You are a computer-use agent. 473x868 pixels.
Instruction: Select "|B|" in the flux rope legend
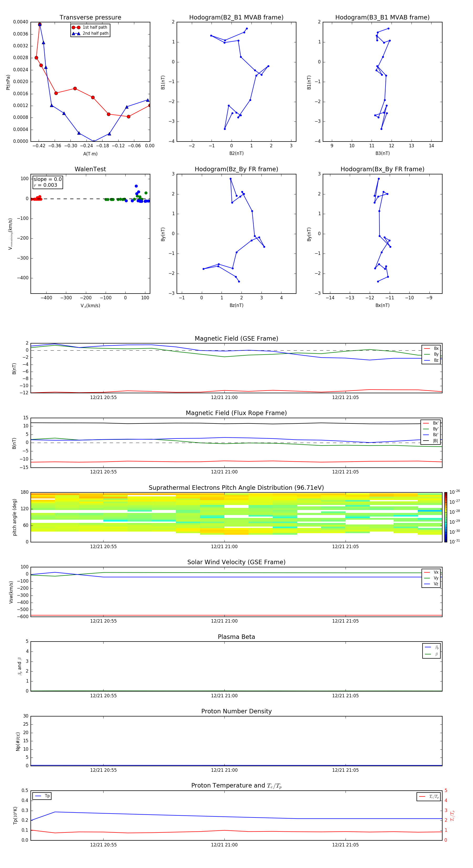(x=431, y=441)
